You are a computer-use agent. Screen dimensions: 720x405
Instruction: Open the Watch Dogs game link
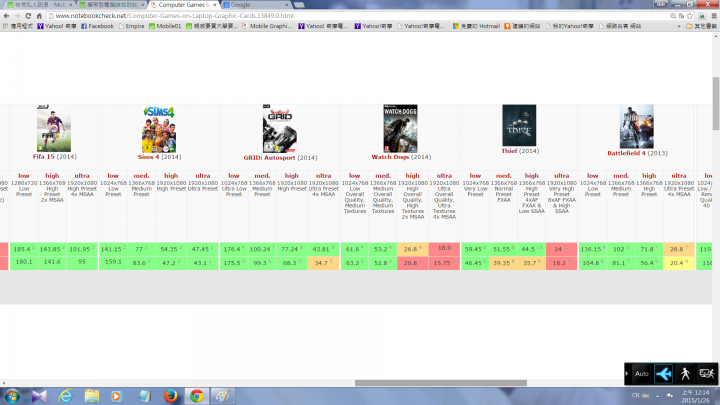389,157
